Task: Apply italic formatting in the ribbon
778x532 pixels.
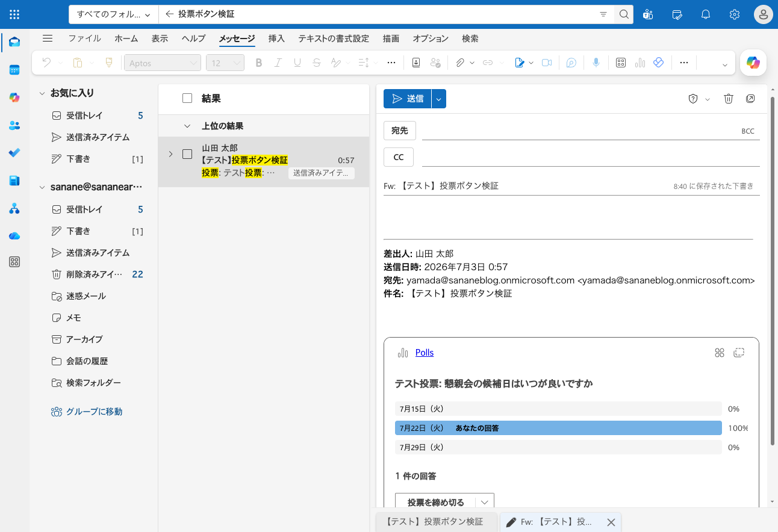Action: point(278,63)
